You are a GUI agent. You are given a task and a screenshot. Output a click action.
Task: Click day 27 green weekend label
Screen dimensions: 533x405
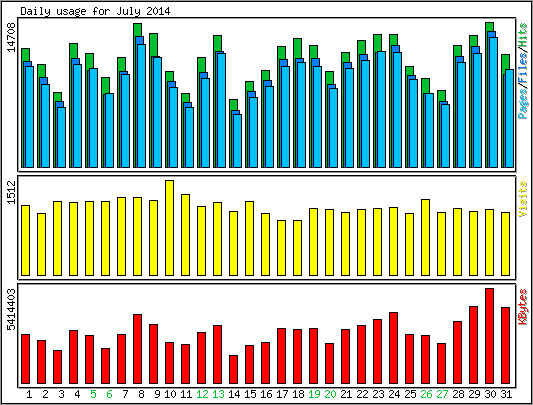pos(442,394)
